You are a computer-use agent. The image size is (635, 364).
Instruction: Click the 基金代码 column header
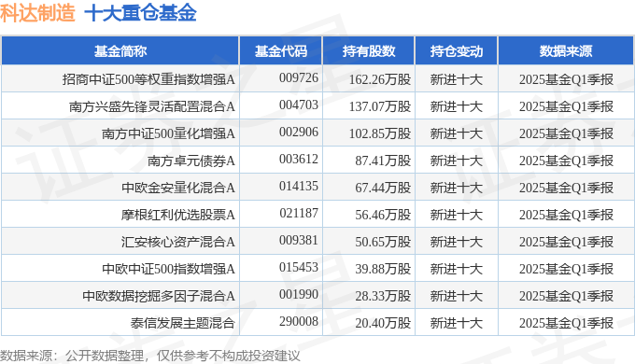click(x=281, y=51)
